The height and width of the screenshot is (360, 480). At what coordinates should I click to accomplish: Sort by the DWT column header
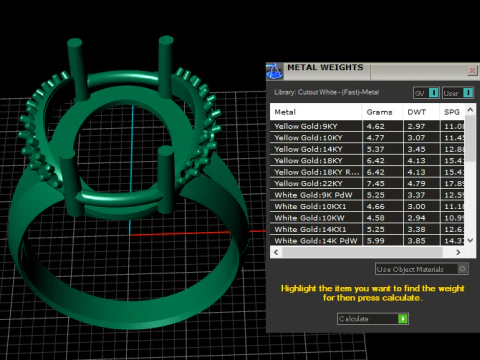[x=421, y=112]
